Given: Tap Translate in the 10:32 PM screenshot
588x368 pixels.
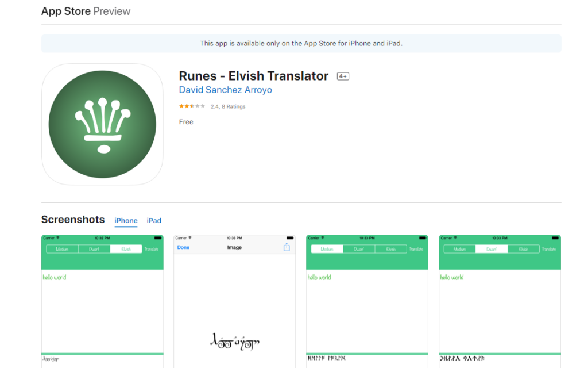Looking at the screenshot, I should click(152, 249).
